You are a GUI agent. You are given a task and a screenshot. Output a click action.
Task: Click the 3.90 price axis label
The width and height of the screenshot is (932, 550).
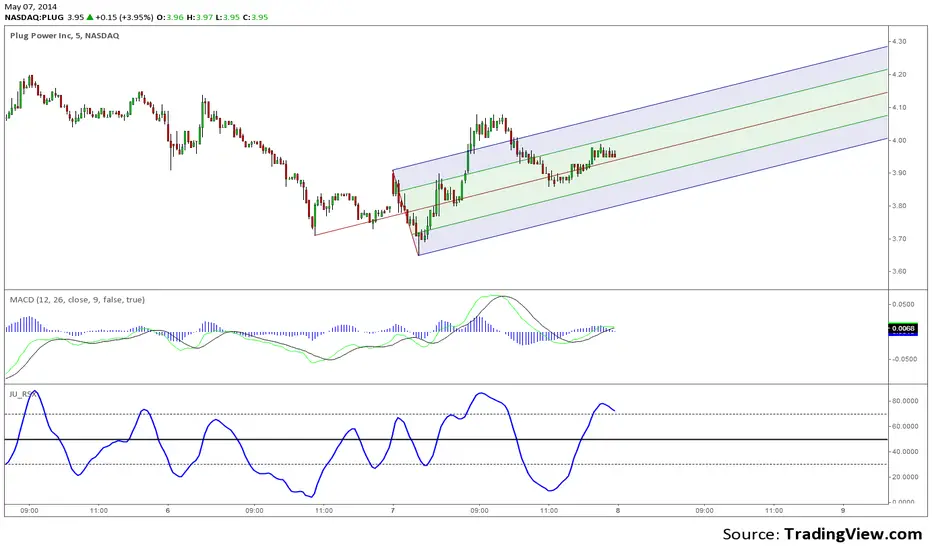point(899,173)
